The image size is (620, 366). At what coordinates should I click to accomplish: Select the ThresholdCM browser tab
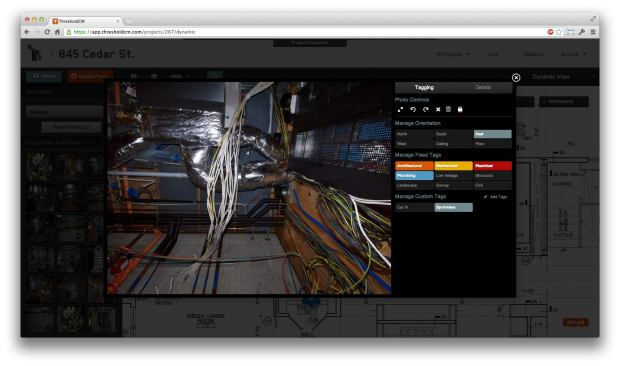(x=85, y=21)
